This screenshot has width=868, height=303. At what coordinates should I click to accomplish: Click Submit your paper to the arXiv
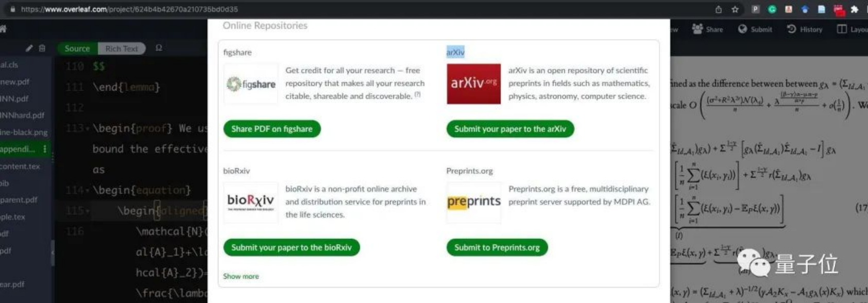510,129
